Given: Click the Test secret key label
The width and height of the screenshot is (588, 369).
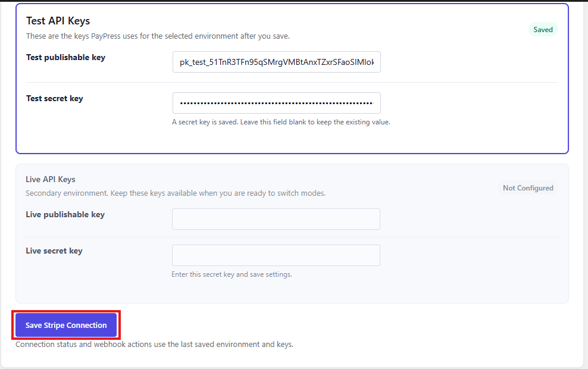Looking at the screenshot, I should click(54, 98).
